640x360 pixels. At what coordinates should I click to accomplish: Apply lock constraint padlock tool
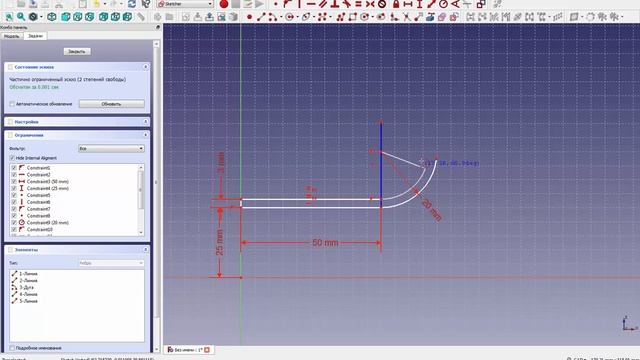point(396,4)
